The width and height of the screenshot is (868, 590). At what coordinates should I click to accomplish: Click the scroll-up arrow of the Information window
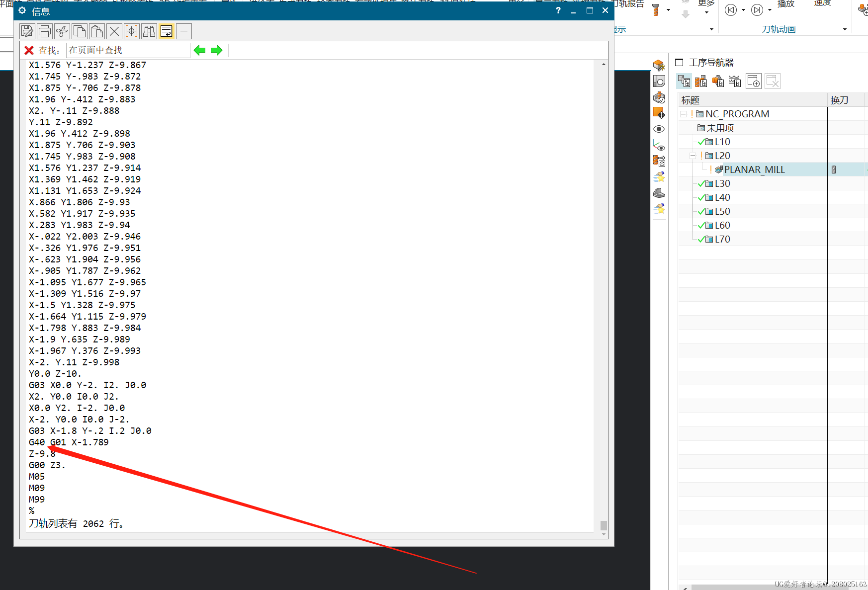[604, 64]
